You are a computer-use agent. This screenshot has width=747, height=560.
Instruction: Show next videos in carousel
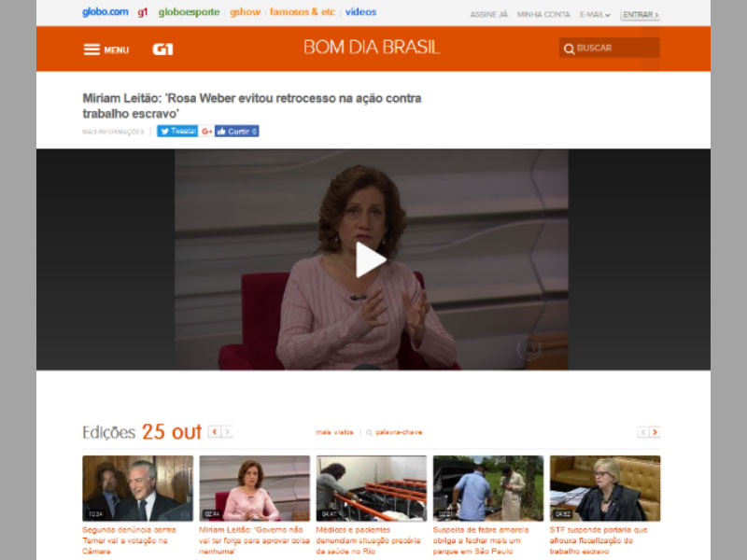click(655, 432)
